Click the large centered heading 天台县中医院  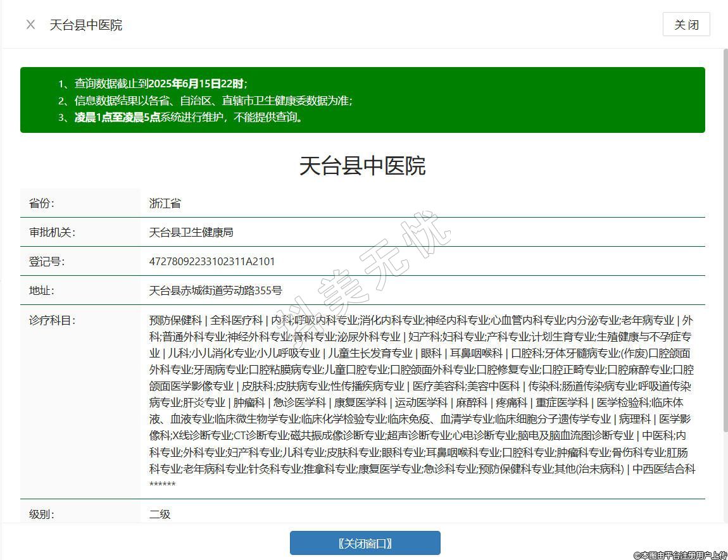362,166
